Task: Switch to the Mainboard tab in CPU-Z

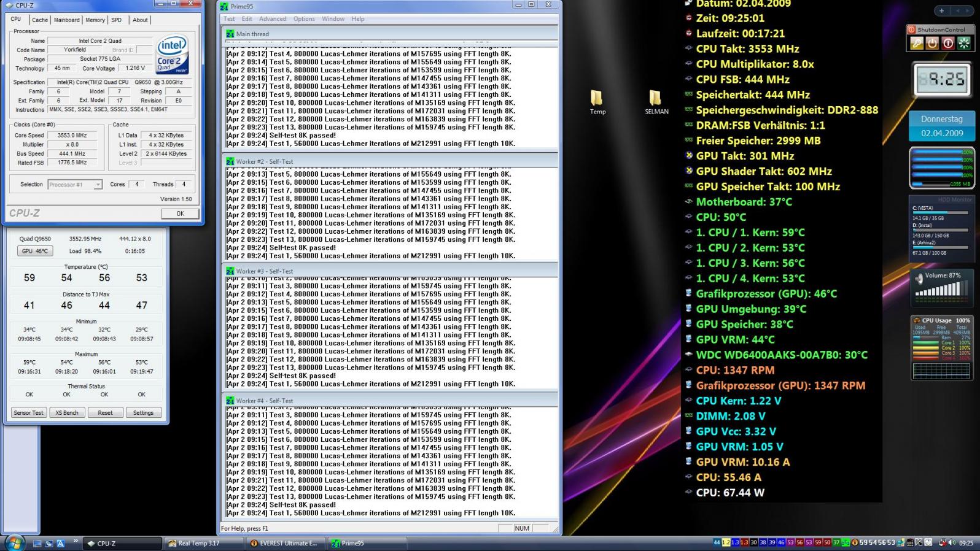Action: 66,20
